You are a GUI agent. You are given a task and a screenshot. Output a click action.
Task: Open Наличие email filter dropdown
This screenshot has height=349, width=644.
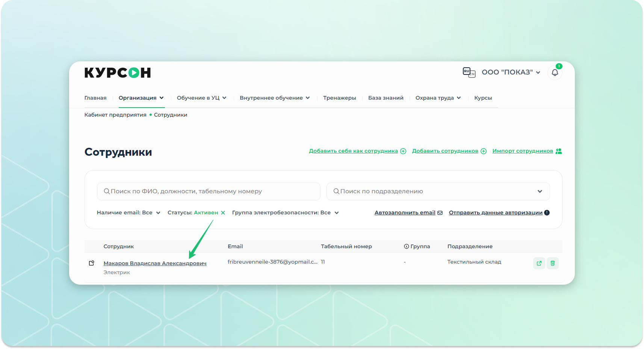click(x=128, y=213)
